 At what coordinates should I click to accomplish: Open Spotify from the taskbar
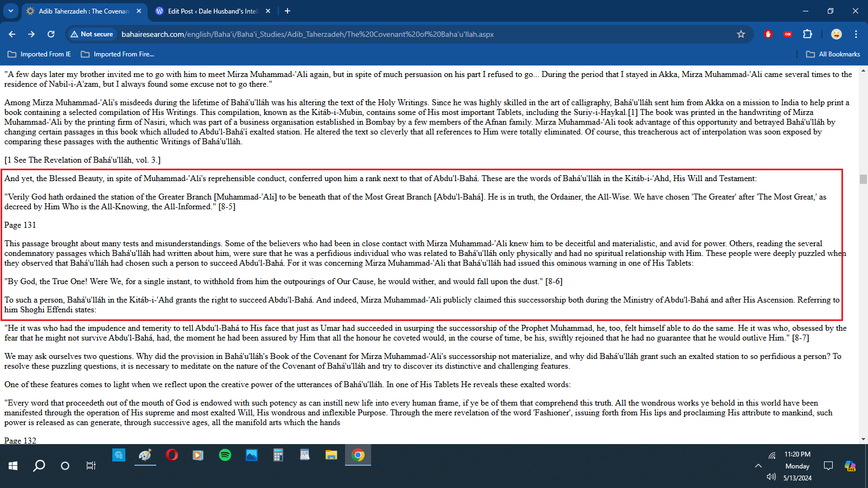tap(225, 455)
